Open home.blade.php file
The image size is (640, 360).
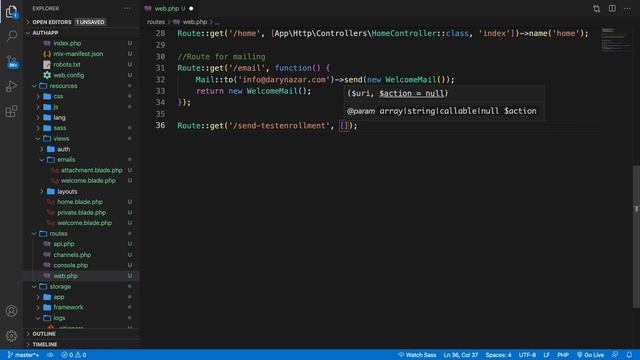click(80, 202)
